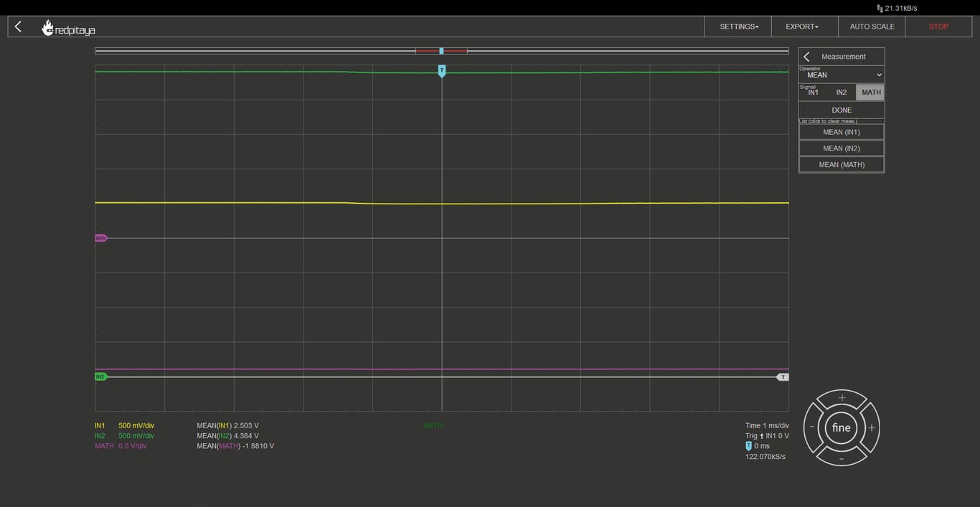Viewport: 980px width, 507px height.
Task: Go back using the top-left arrow
Action: tap(19, 27)
